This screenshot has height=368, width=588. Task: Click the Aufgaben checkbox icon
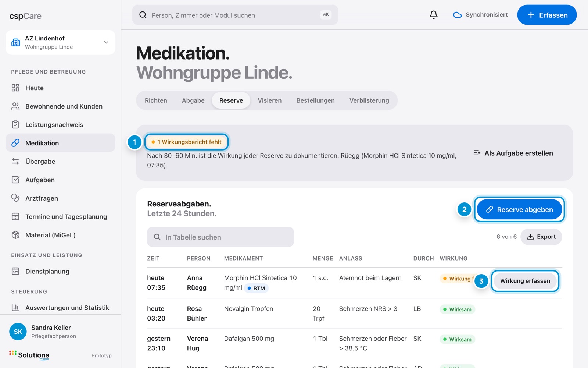15,180
